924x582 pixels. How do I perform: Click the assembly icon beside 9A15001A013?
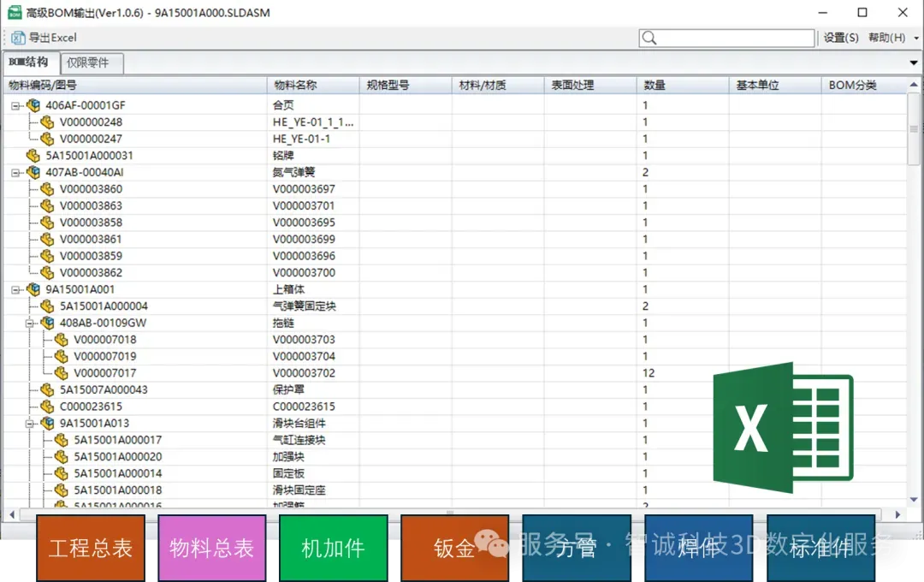49,423
